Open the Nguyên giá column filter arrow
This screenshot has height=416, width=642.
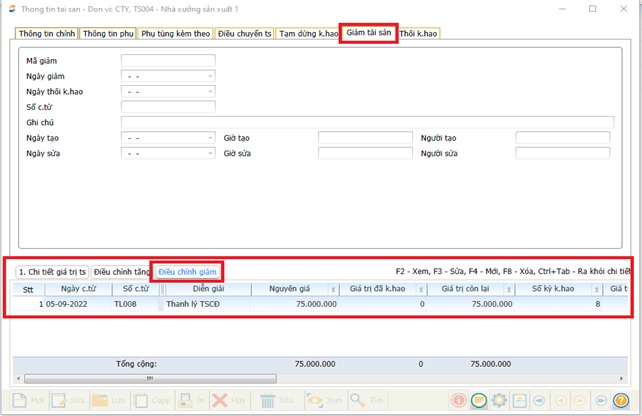tap(333, 290)
